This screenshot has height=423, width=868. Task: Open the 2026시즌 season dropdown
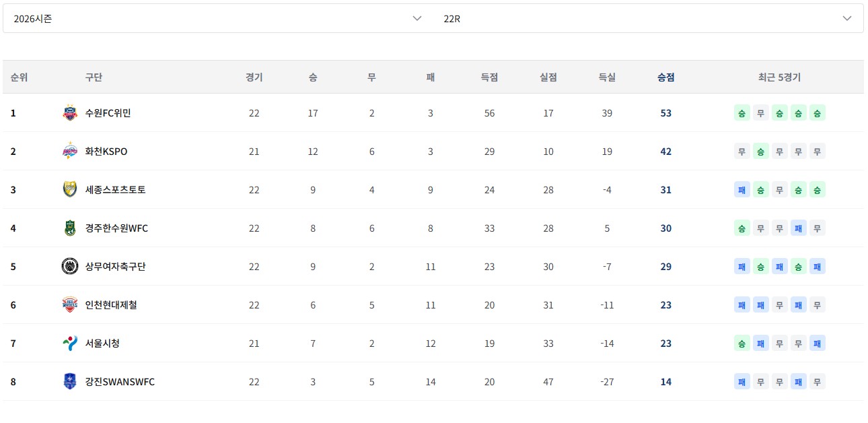[x=218, y=18]
